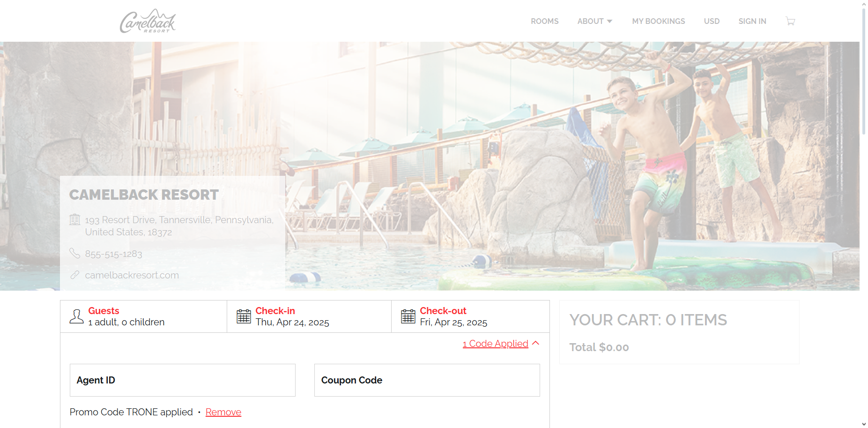The image size is (868, 428).
Task: Open the check-in calendar icon
Action: [x=244, y=316]
